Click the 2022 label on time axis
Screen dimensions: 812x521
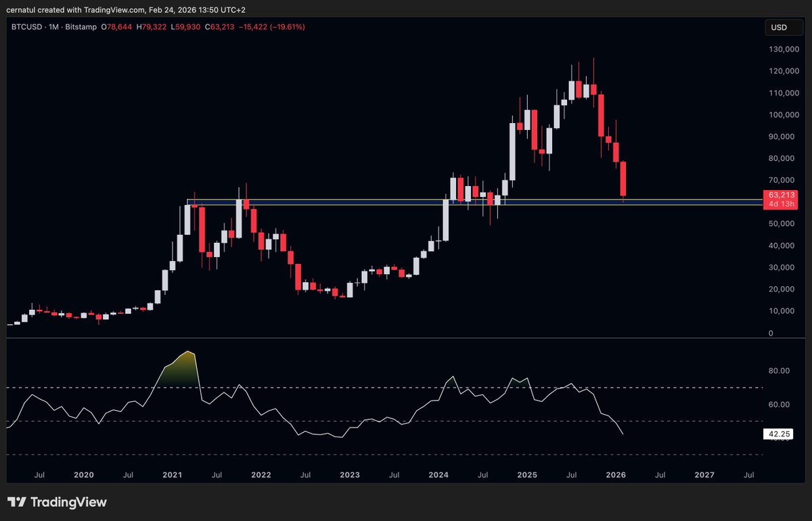tap(261, 475)
